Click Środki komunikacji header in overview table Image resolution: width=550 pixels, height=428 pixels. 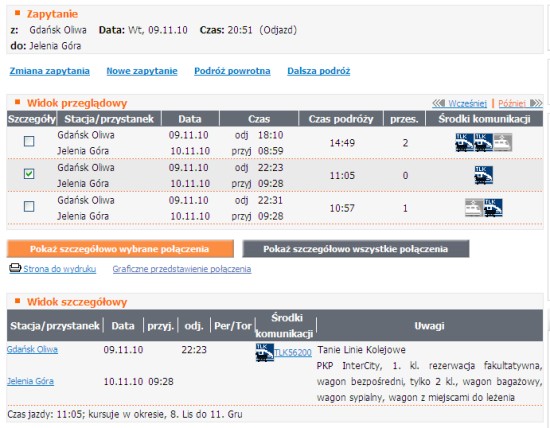pyautogui.click(x=484, y=119)
